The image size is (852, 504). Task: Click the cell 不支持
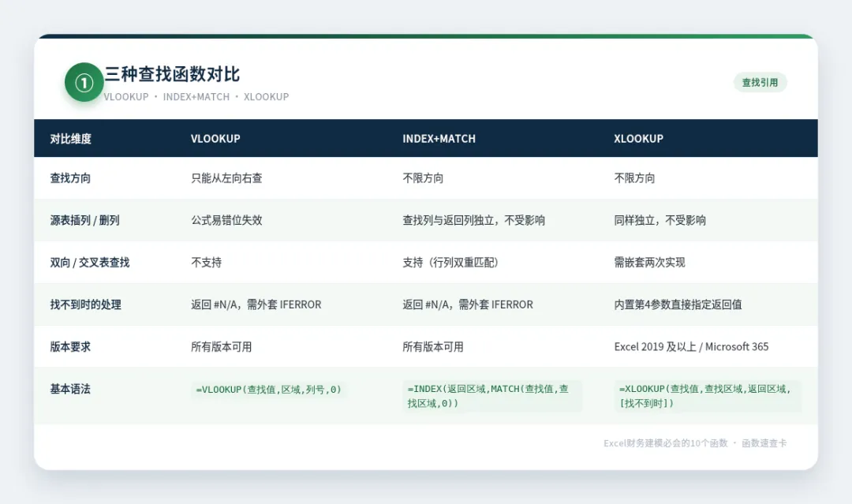(x=207, y=263)
